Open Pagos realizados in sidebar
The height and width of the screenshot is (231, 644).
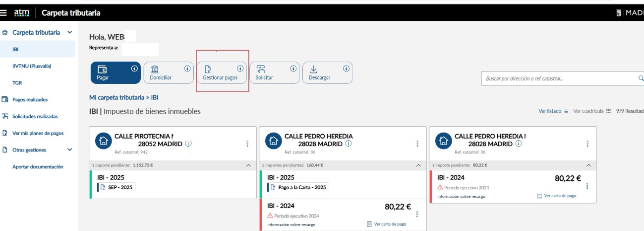(x=30, y=99)
